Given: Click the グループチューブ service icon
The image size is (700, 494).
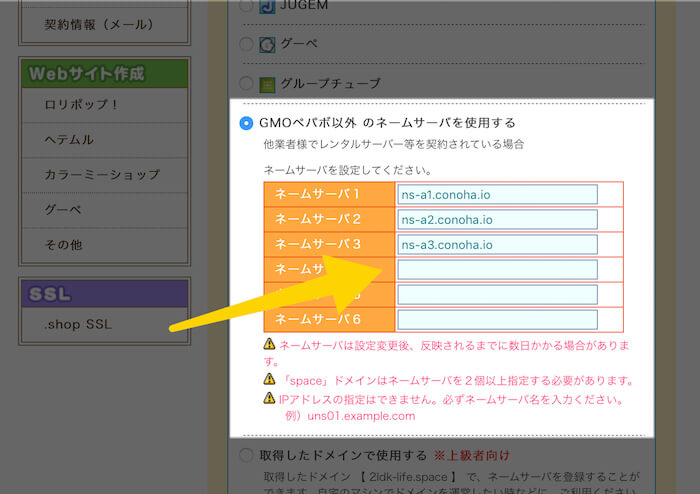Looking at the screenshot, I should (x=267, y=84).
